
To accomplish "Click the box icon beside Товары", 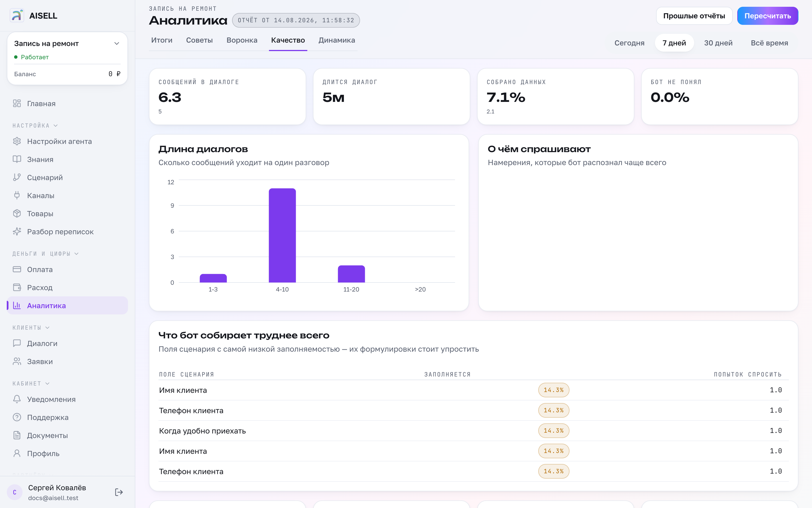I will click(x=17, y=214).
